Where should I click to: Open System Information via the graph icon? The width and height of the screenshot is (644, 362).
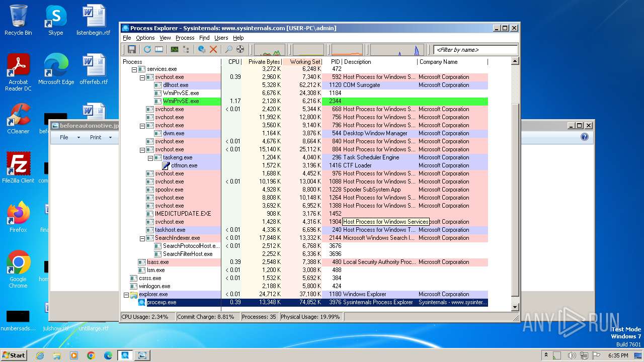(175, 49)
